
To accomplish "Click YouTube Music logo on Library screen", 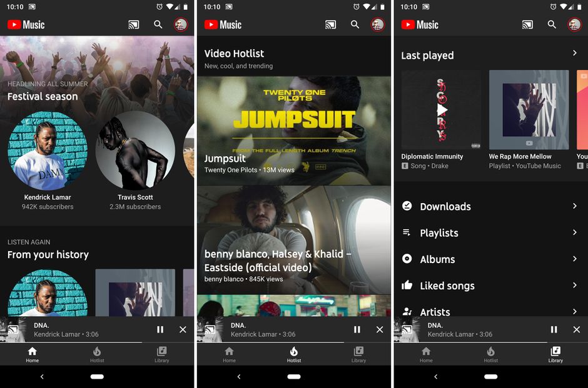I will pyautogui.click(x=420, y=25).
